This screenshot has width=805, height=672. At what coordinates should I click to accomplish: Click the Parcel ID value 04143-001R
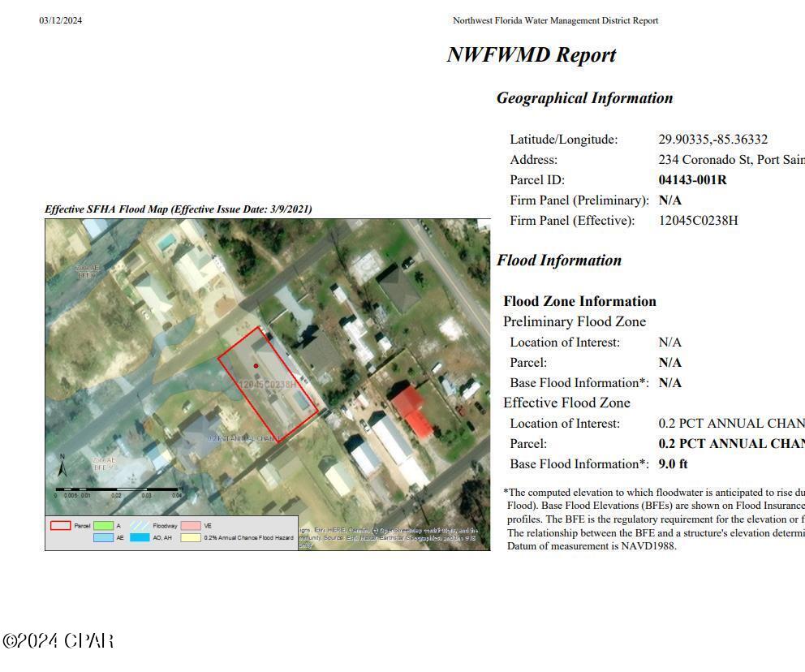(692, 180)
